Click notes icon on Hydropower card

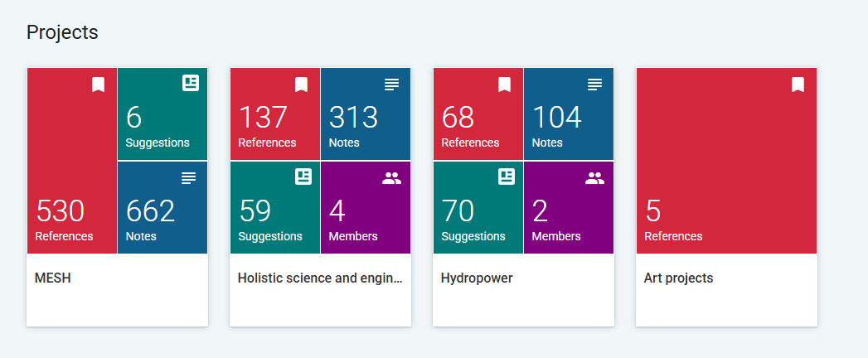point(594,85)
